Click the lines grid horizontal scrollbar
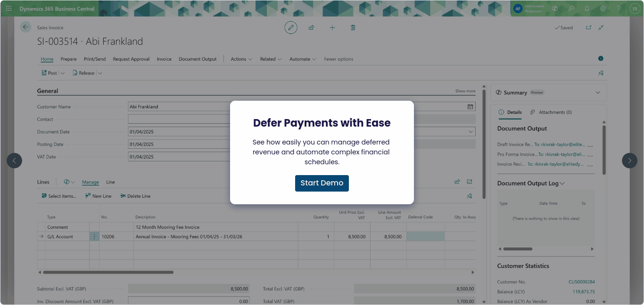This screenshot has height=305, width=644. 108,272
